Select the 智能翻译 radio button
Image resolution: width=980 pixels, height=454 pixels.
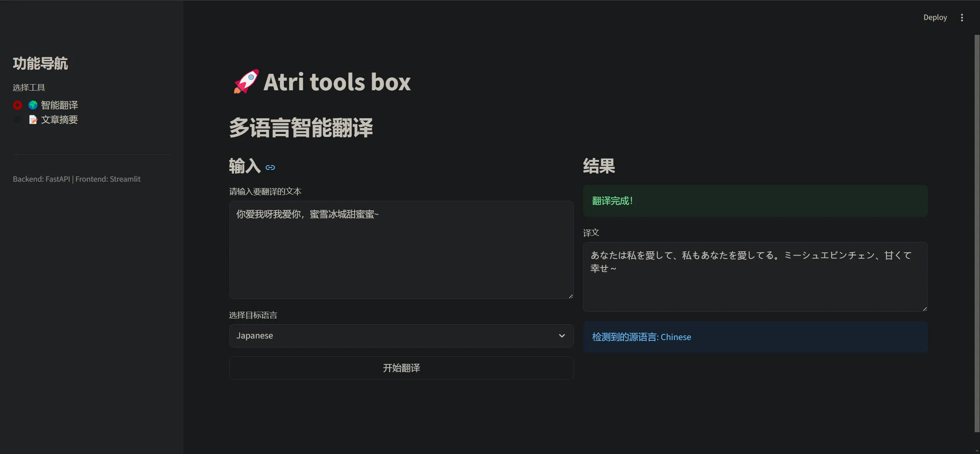point(18,105)
